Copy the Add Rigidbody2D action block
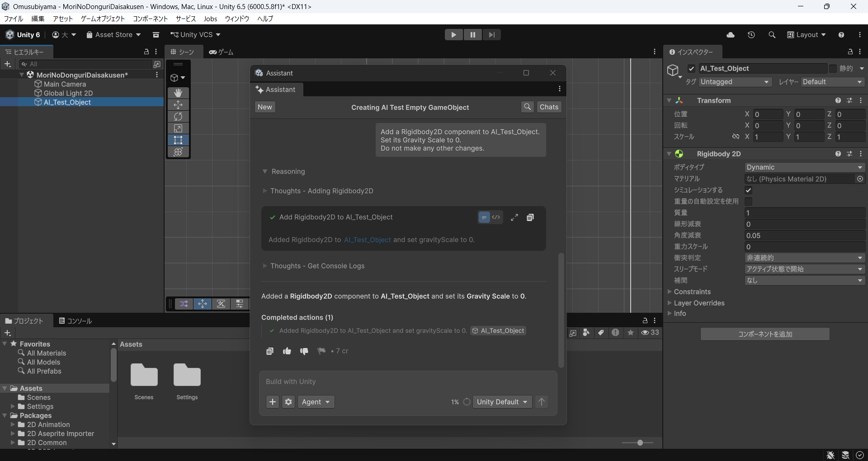 [x=530, y=217]
